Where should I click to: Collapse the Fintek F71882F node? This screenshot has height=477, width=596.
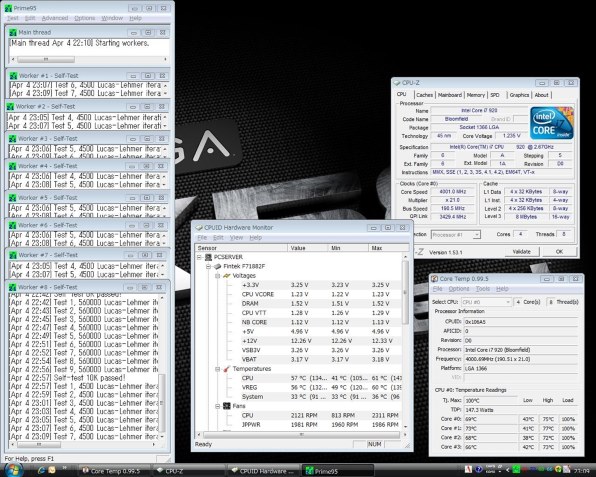tap(208, 266)
